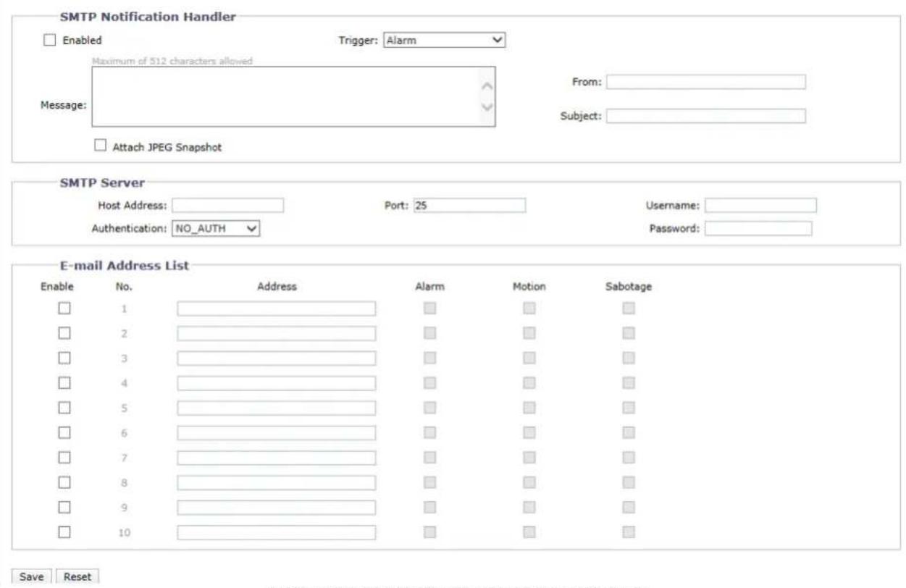906x588 pixels.
Task: Click the Address field for entry 7
Action: pyautogui.click(x=277, y=458)
